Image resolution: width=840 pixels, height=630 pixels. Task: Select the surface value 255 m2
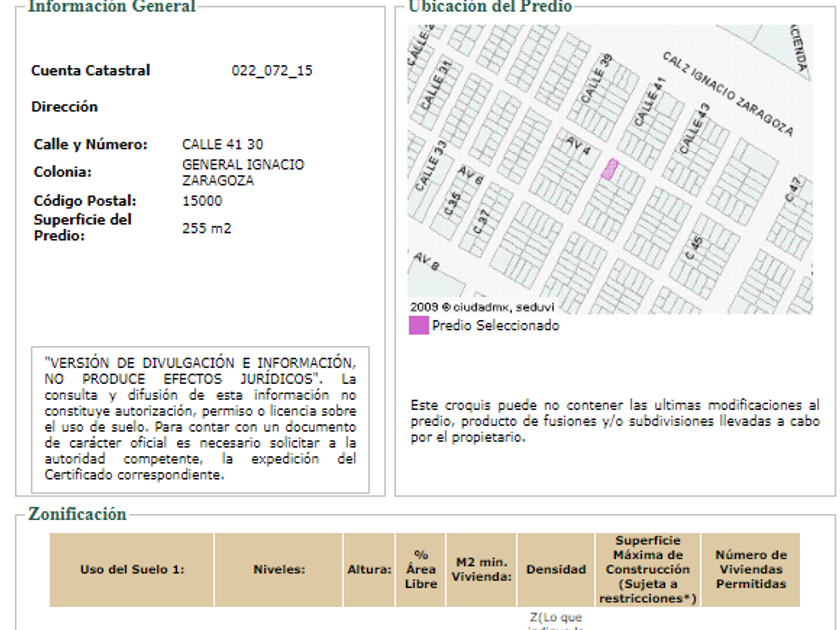click(x=206, y=229)
